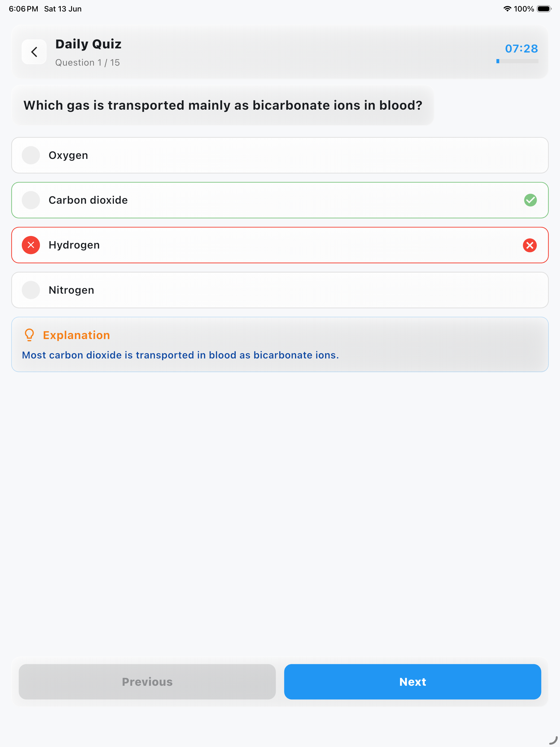
Task: Click the green checkmark on Carbon dioxide
Action: (530, 200)
